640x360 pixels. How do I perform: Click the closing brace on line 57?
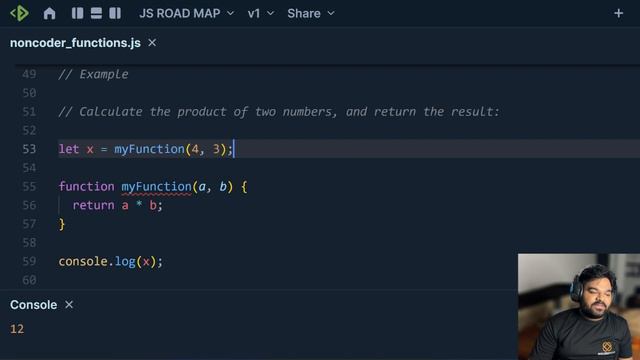tap(62, 224)
